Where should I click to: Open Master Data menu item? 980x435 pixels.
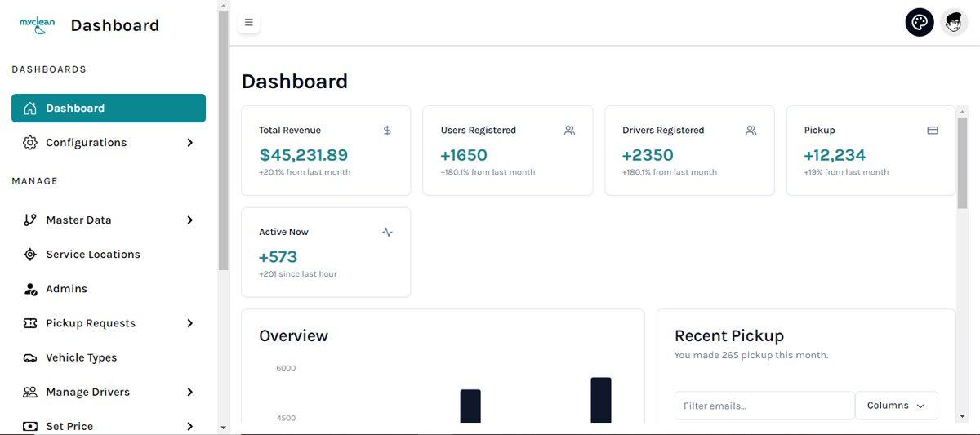coord(109,220)
